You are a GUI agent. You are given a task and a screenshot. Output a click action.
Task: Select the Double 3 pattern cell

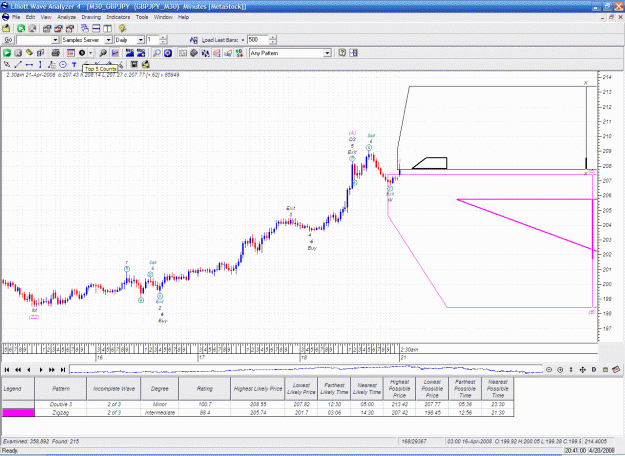click(x=61, y=404)
